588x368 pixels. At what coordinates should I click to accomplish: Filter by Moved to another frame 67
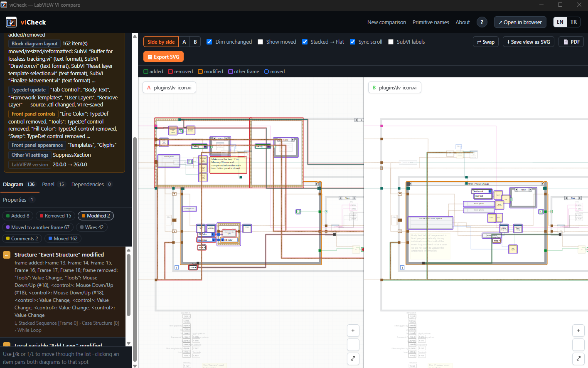37,227
